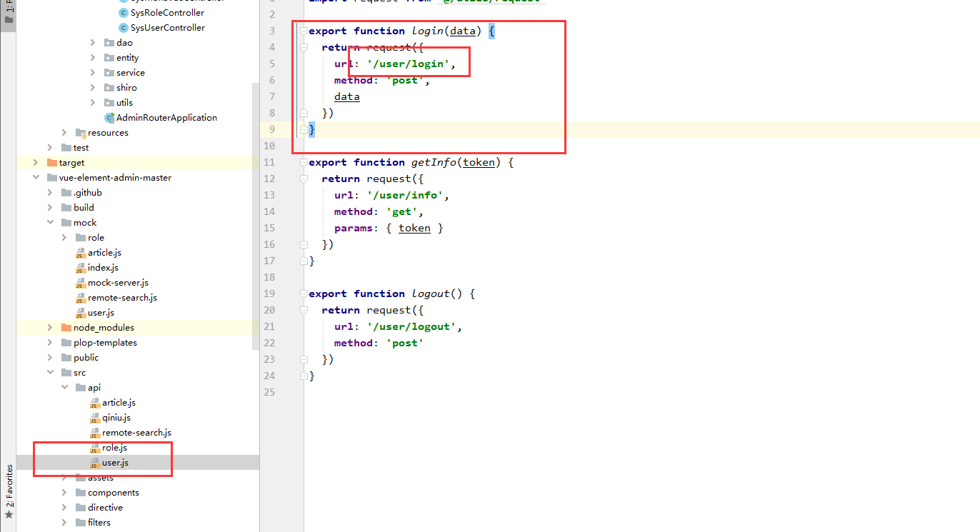Collapse the vue-element-admin-master folder
980x532 pixels.
pos(36,178)
